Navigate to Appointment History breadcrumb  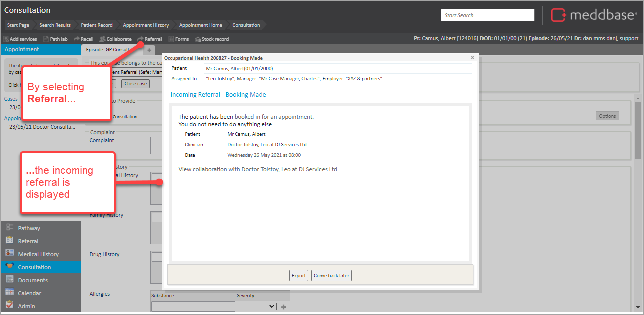tap(146, 25)
